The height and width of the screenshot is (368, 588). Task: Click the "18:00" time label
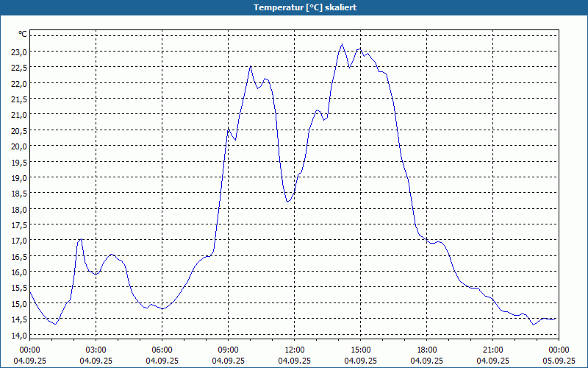coord(427,350)
